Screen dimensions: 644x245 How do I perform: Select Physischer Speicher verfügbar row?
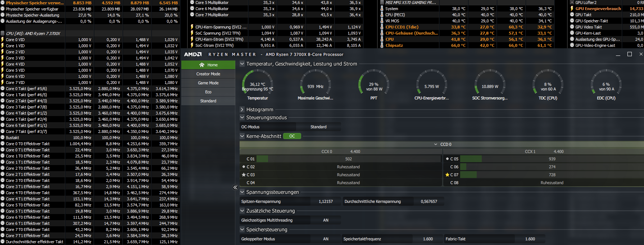pyautogui.click(x=90, y=9)
